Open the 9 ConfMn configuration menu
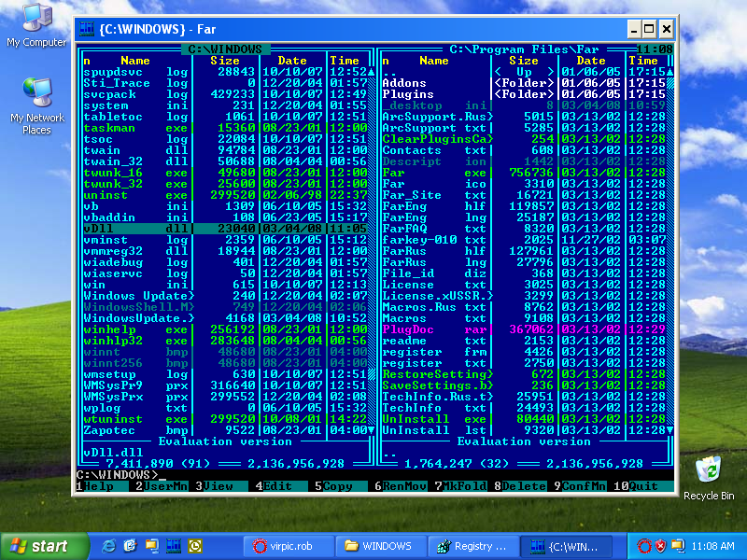This screenshot has height=560, width=747. (580, 486)
